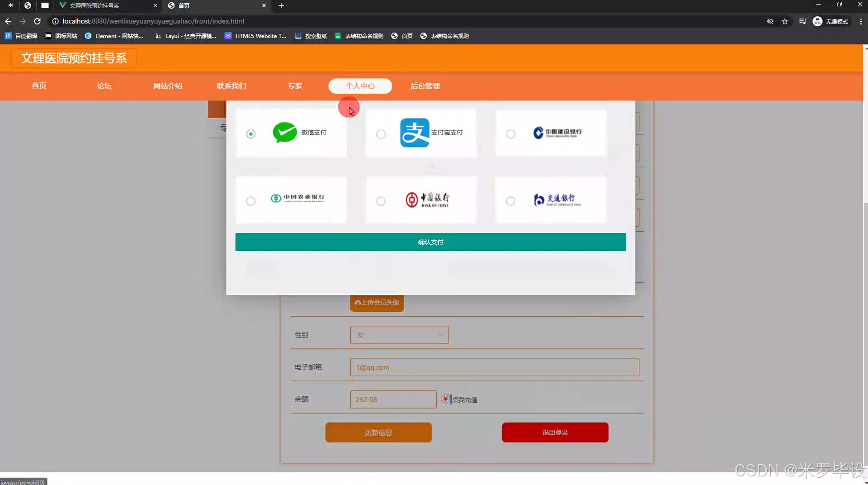
Task: Click the red Bank of China logo
Action: point(427,200)
